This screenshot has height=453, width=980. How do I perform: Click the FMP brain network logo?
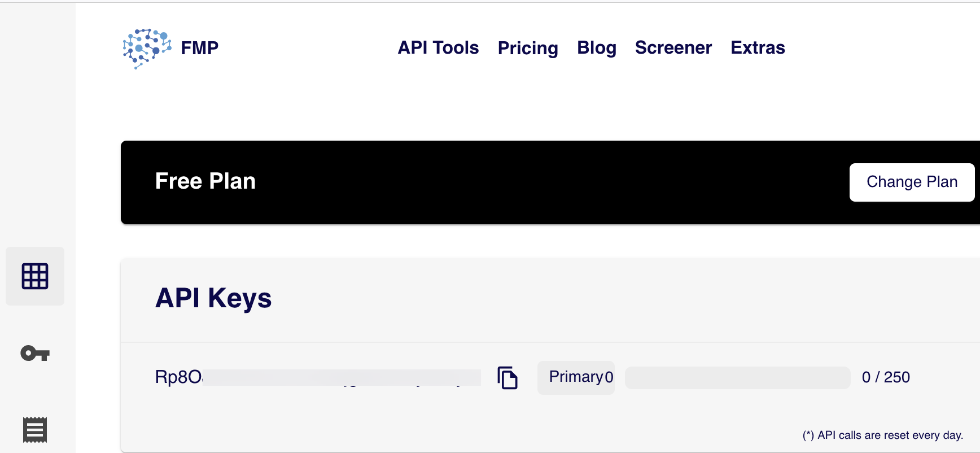tap(147, 49)
